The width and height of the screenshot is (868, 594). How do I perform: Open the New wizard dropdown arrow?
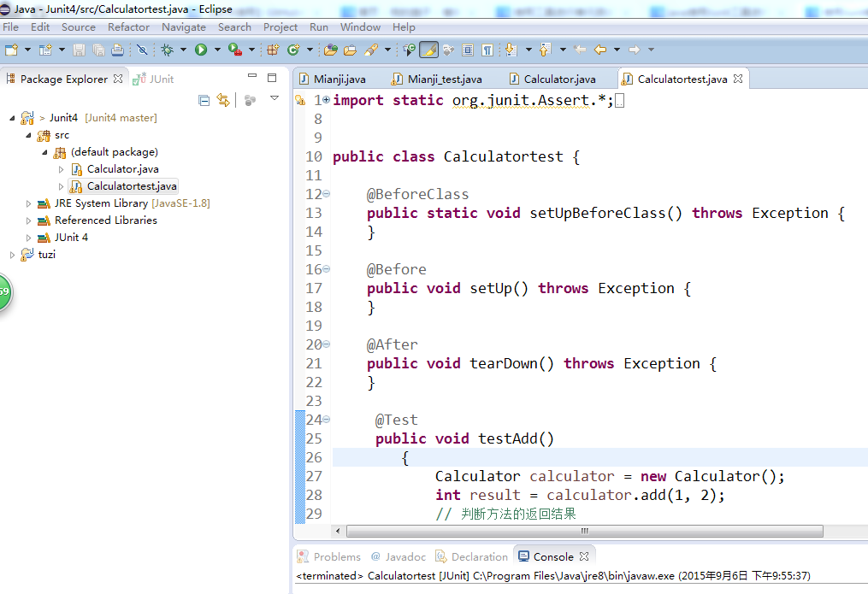pos(27,50)
